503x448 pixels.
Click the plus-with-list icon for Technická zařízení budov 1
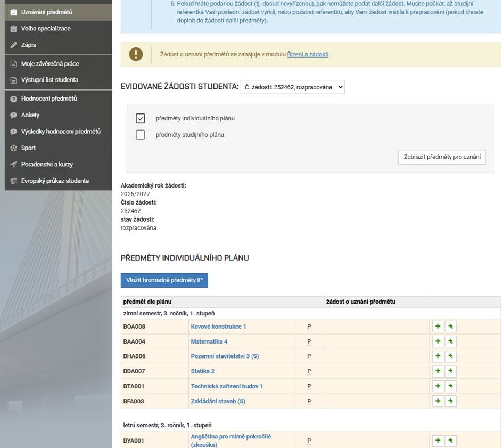pos(450,386)
